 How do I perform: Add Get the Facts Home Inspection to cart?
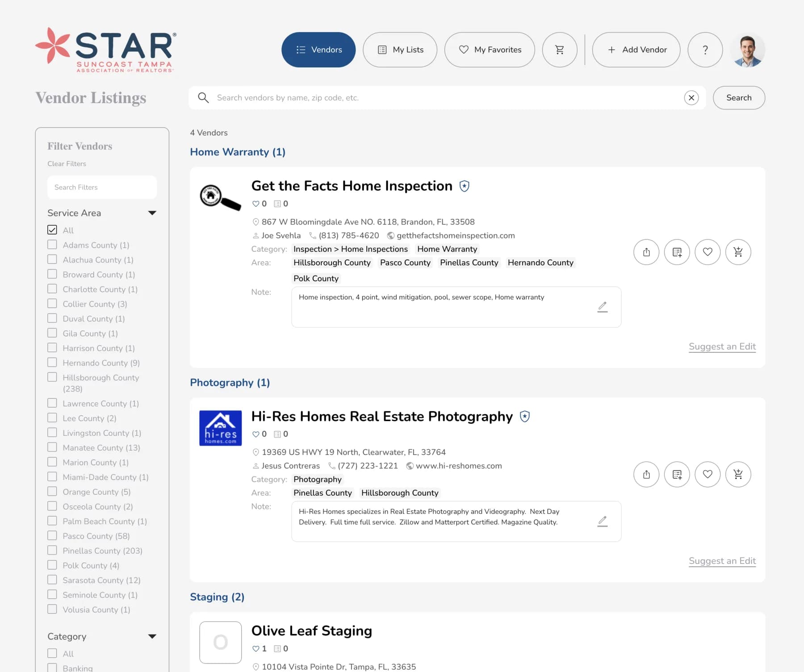pos(738,252)
